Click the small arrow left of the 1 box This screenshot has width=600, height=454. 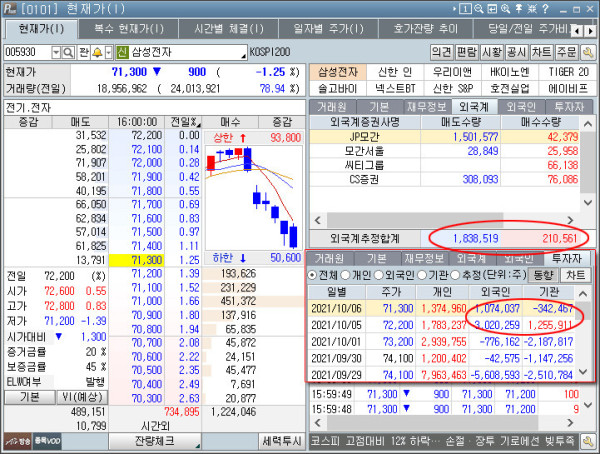click(455, 8)
